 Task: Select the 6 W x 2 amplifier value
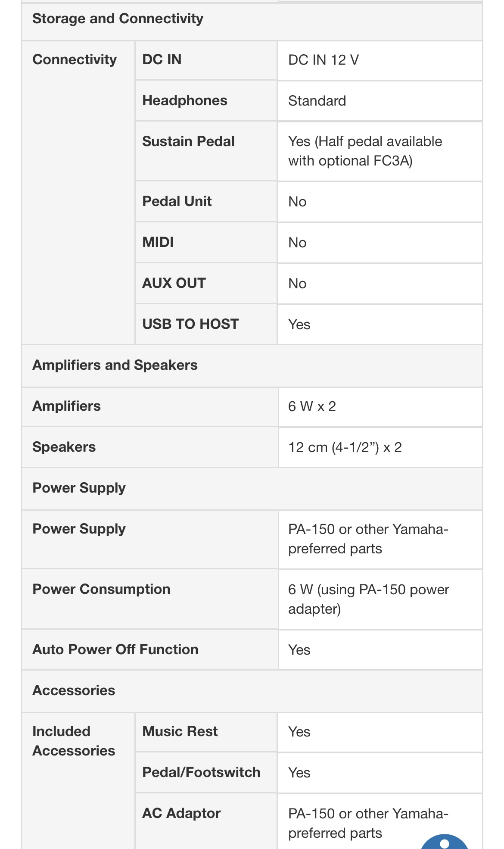coord(312,406)
